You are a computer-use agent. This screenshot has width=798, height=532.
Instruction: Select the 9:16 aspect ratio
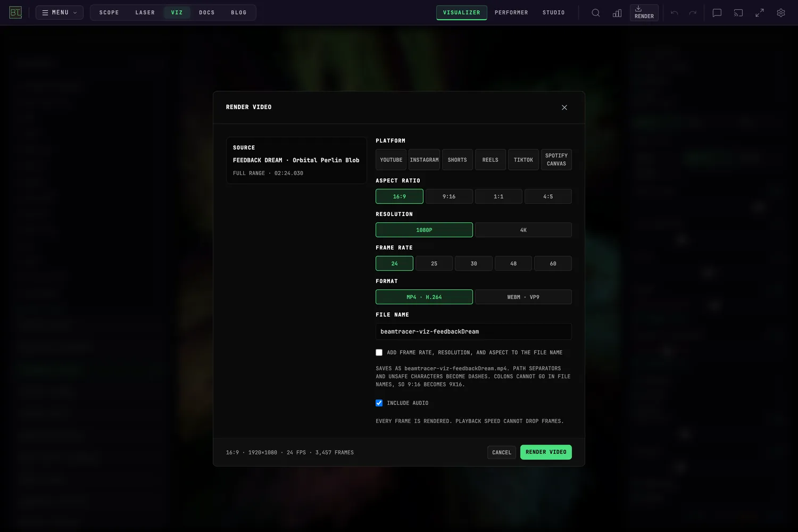[449, 196]
